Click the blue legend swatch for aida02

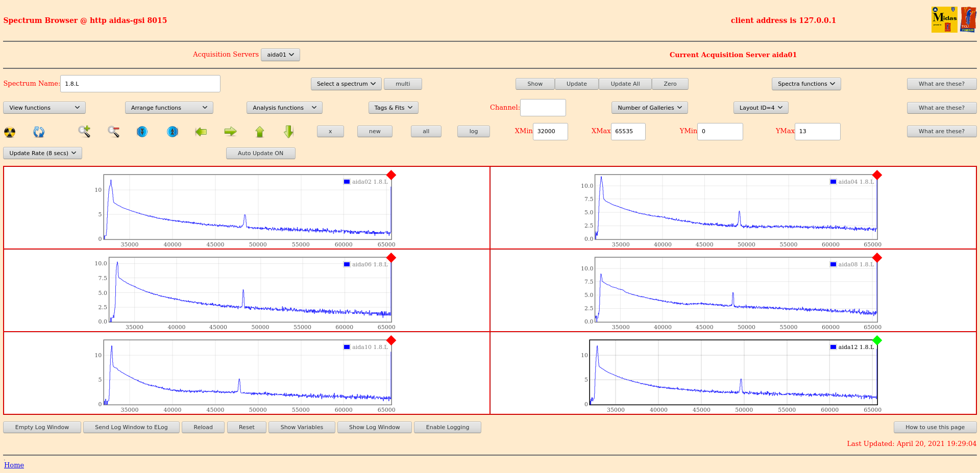pos(347,182)
